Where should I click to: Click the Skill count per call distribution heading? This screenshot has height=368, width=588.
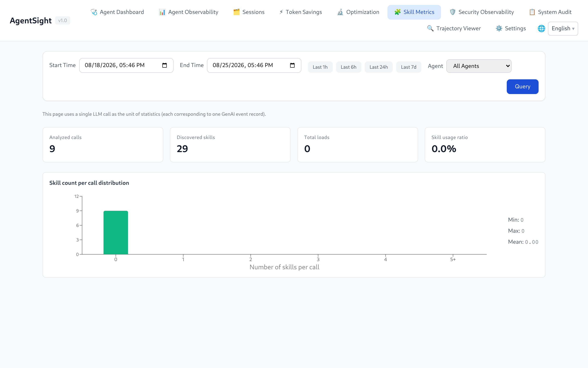(89, 183)
